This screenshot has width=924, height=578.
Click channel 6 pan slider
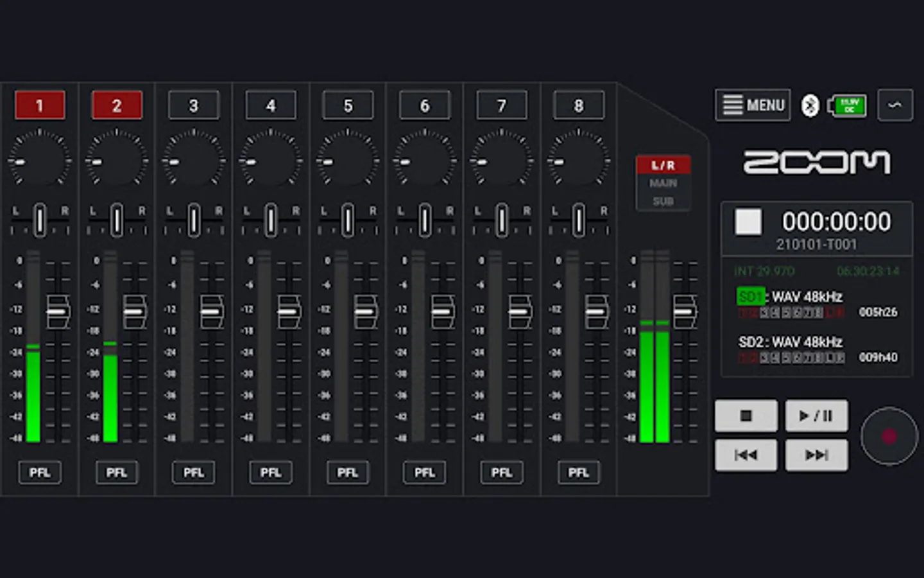[425, 220]
